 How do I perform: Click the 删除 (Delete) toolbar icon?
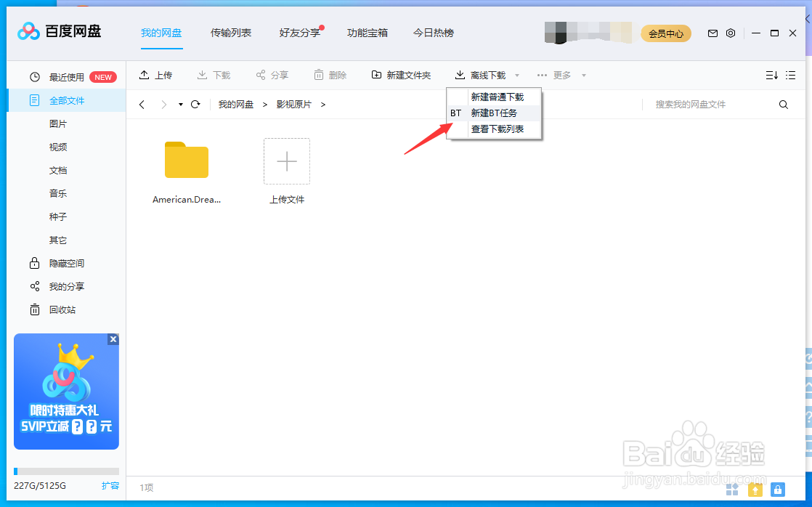(330, 74)
